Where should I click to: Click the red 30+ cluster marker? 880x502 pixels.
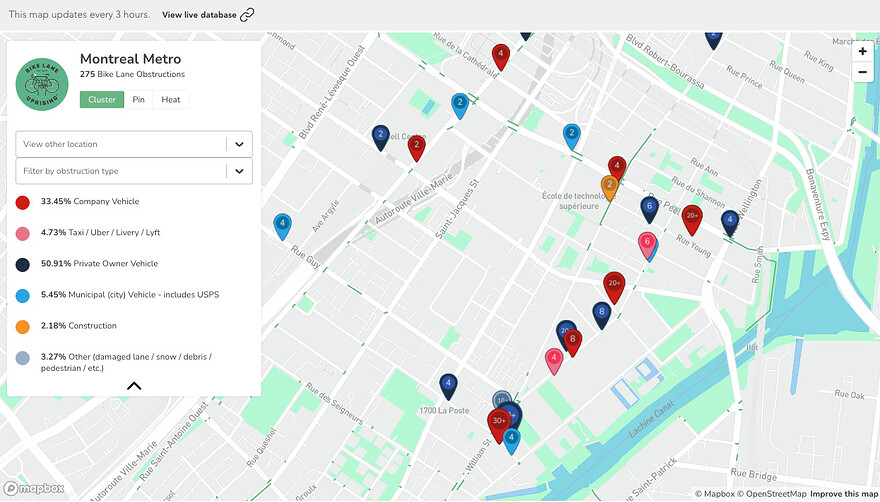[498, 422]
